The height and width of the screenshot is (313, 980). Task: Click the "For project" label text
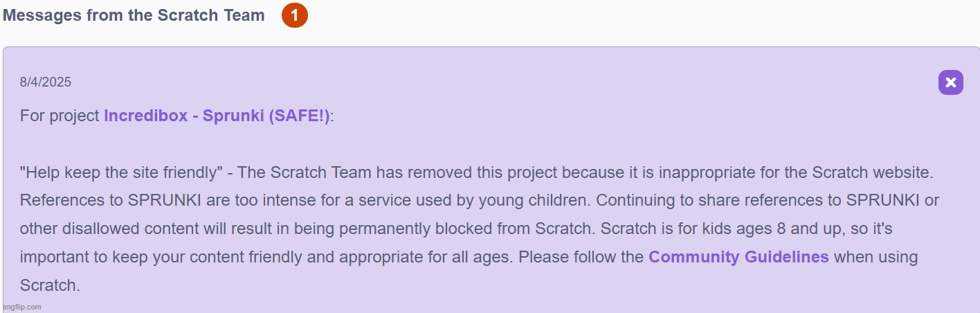(x=60, y=116)
